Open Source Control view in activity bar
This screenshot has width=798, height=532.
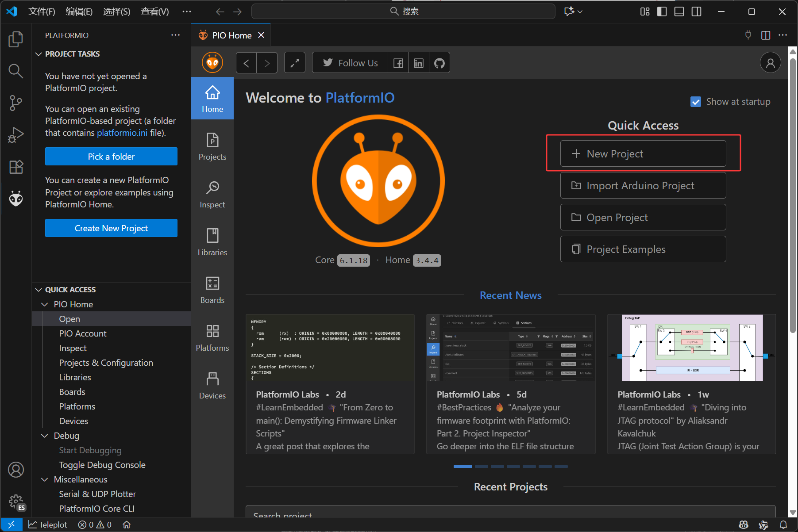coord(16,103)
